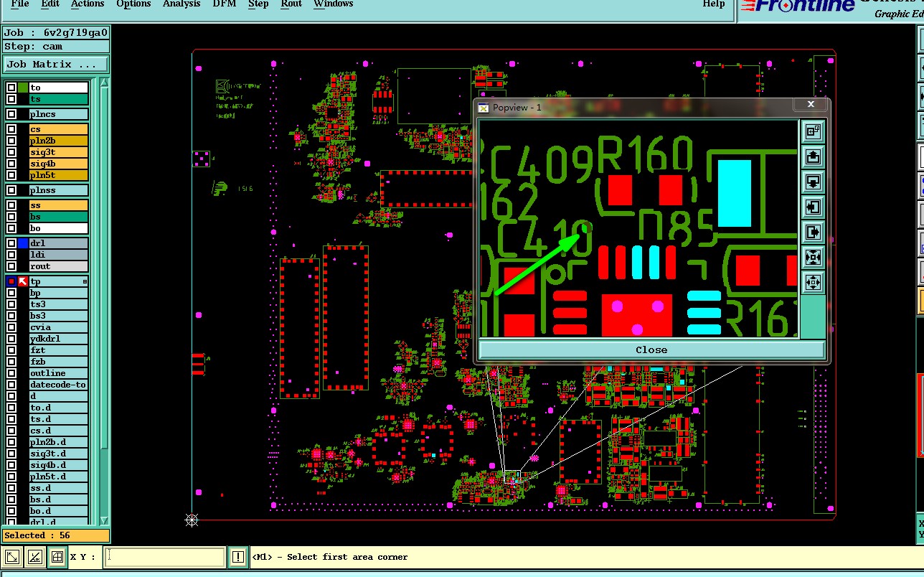Click the green color swatch of layer to
The width and height of the screenshot is (924, 577).
point(23,88)
